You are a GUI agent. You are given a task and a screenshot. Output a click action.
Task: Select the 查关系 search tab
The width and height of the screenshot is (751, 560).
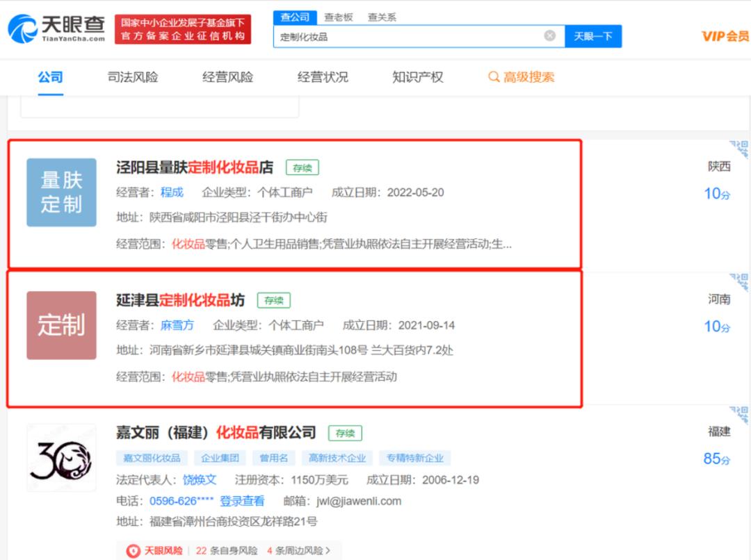382,17
